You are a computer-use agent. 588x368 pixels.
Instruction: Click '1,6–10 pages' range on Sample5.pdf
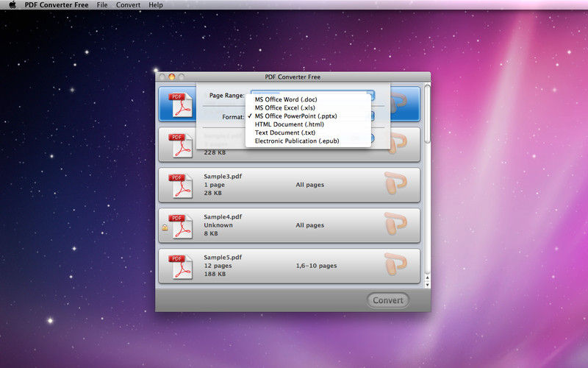click(317, 266)
